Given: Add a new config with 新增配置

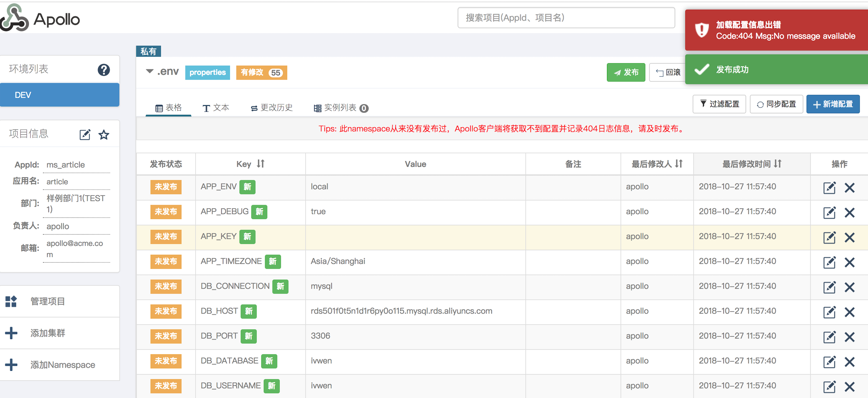Looking at the screenshot, I should 833,104.
